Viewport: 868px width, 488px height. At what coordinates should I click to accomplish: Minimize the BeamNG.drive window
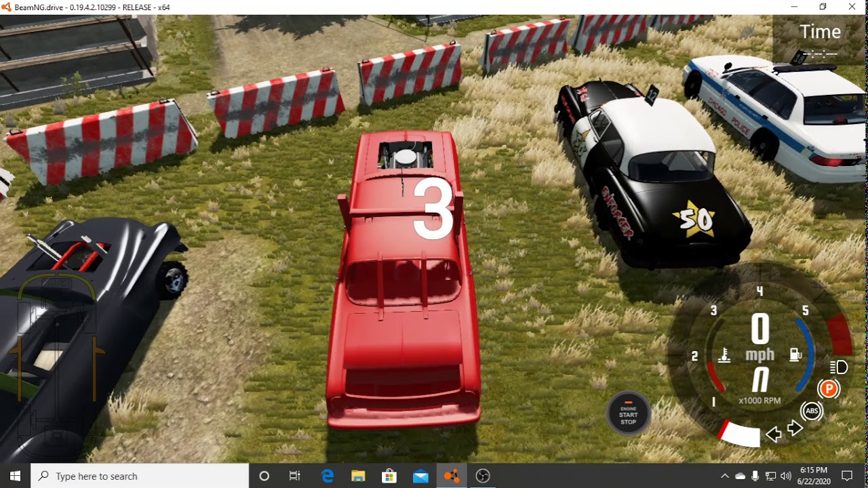794,7
